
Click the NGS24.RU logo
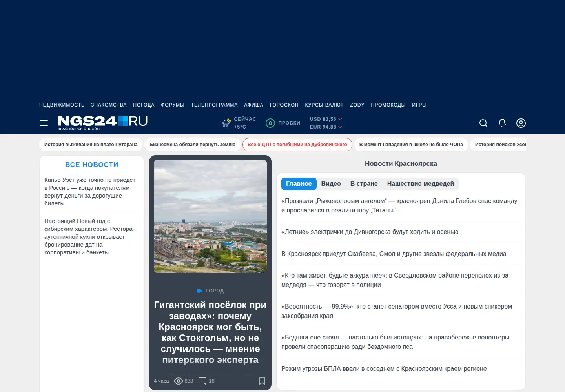pyautogui.click(x=103, y=123)
